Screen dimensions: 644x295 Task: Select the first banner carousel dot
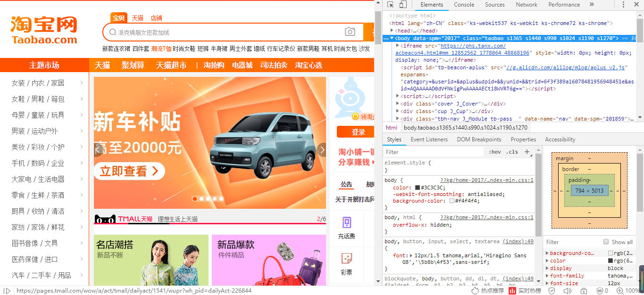point(195,199)
